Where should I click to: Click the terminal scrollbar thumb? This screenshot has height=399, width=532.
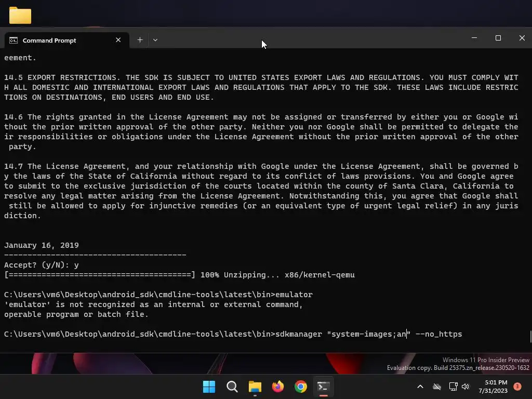[530, 337]
